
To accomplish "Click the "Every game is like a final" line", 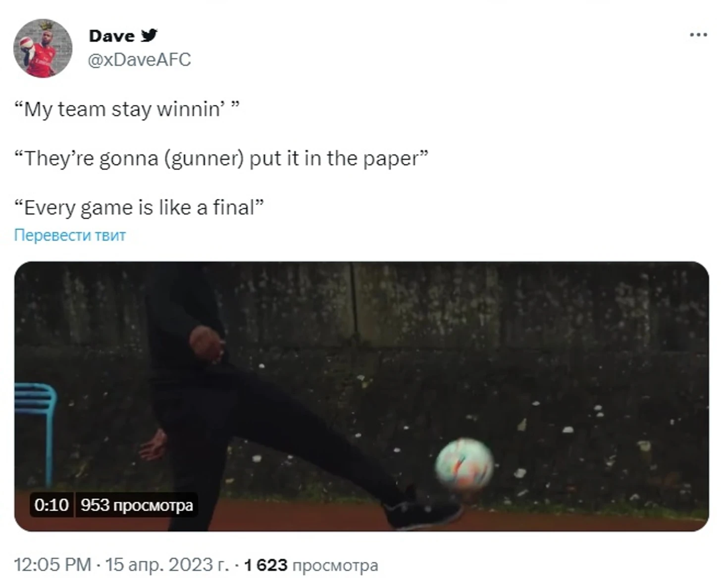I will click(139, 207).
